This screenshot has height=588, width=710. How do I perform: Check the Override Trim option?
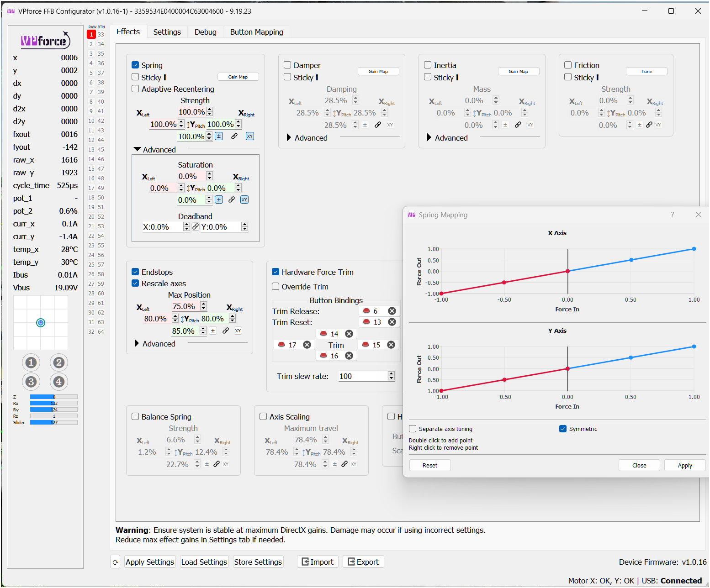coord(276,286)
